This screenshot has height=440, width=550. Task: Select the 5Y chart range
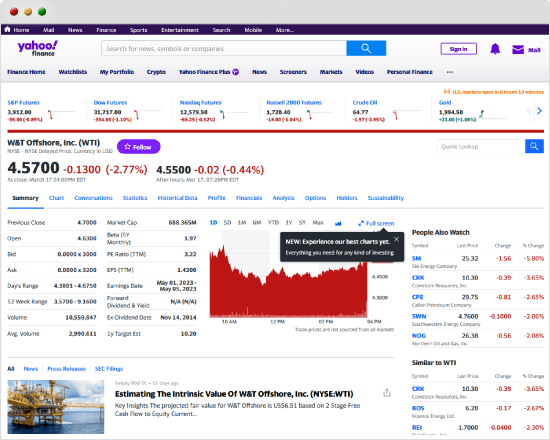click(x=302, y=222)
